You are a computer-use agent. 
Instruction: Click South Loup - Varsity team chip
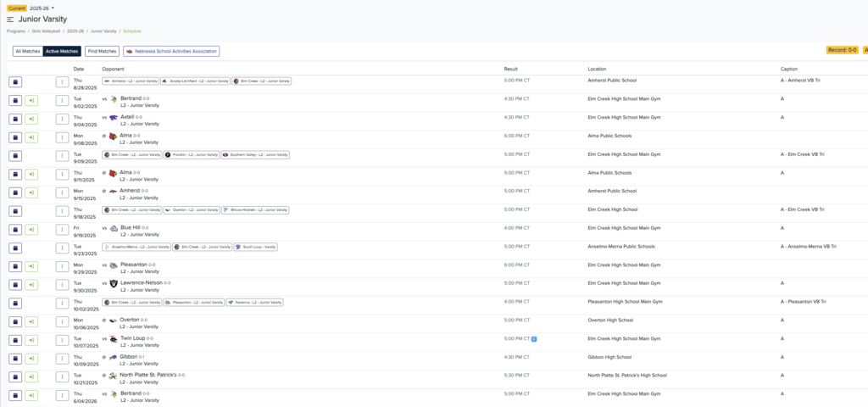coord(255,247)
